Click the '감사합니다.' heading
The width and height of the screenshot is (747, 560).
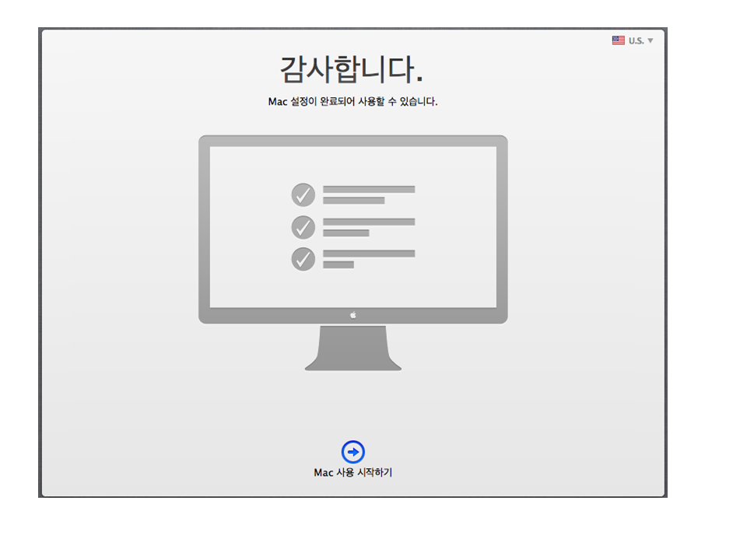pos(352,70)
